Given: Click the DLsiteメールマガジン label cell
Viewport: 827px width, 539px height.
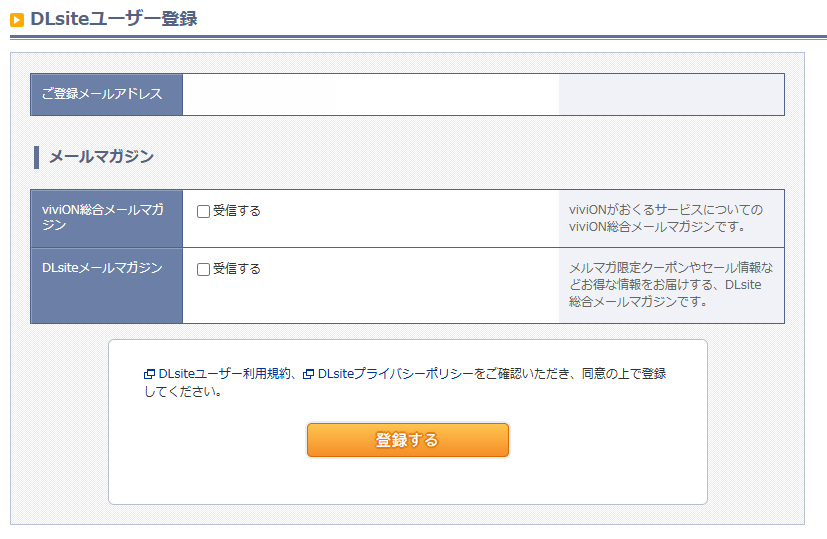Looking at the screenshot, I should pos(107,285).
